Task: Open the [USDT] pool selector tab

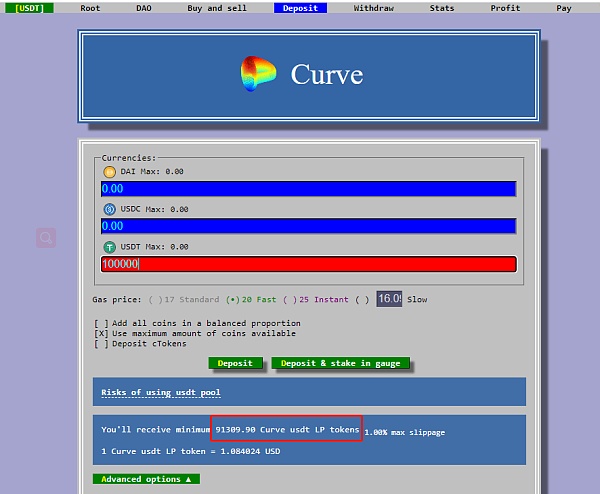Action: coord(29,8)
